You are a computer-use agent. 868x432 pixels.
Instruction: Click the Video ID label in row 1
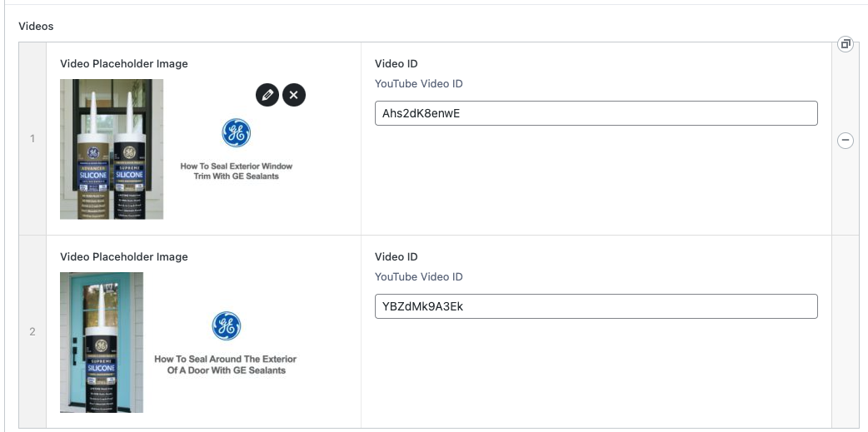pyautogui.click(x=396, y=64)
